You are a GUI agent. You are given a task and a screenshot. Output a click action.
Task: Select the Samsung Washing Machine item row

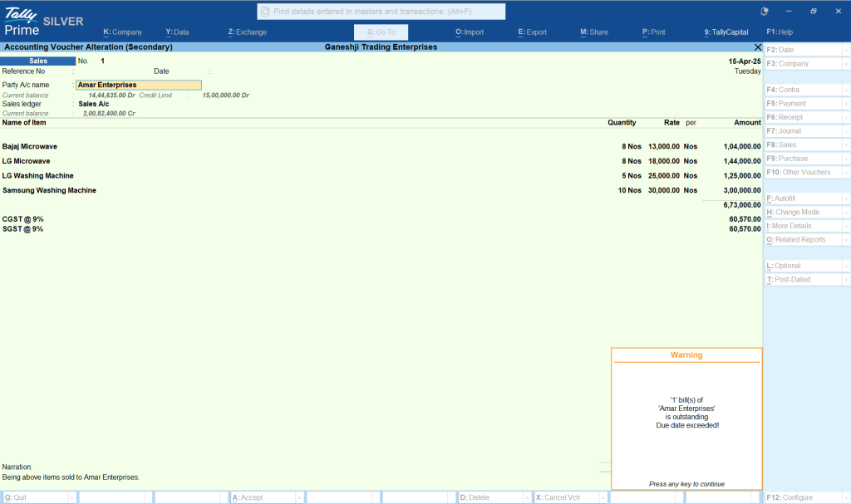381,190
